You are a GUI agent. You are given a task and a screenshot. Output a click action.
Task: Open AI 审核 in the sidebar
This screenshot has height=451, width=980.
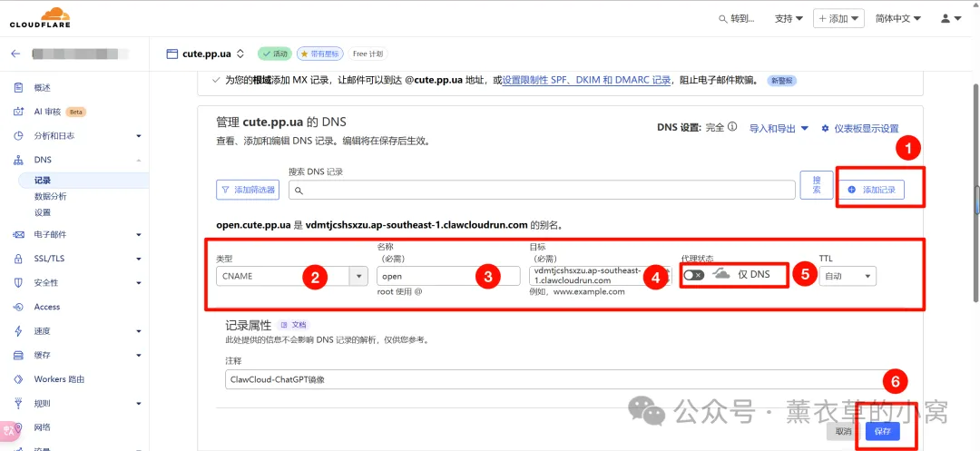click(47, 112)
